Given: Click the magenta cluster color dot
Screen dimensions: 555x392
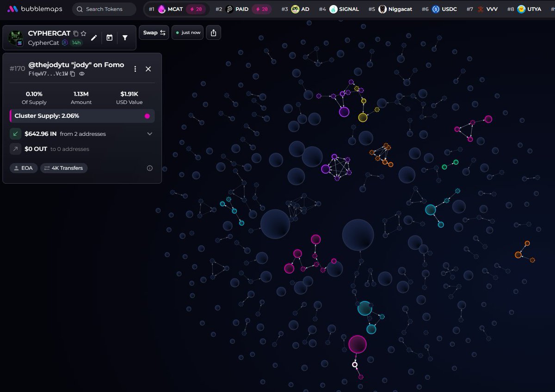Looking at the screenshot, I should [x=148, y=116].
